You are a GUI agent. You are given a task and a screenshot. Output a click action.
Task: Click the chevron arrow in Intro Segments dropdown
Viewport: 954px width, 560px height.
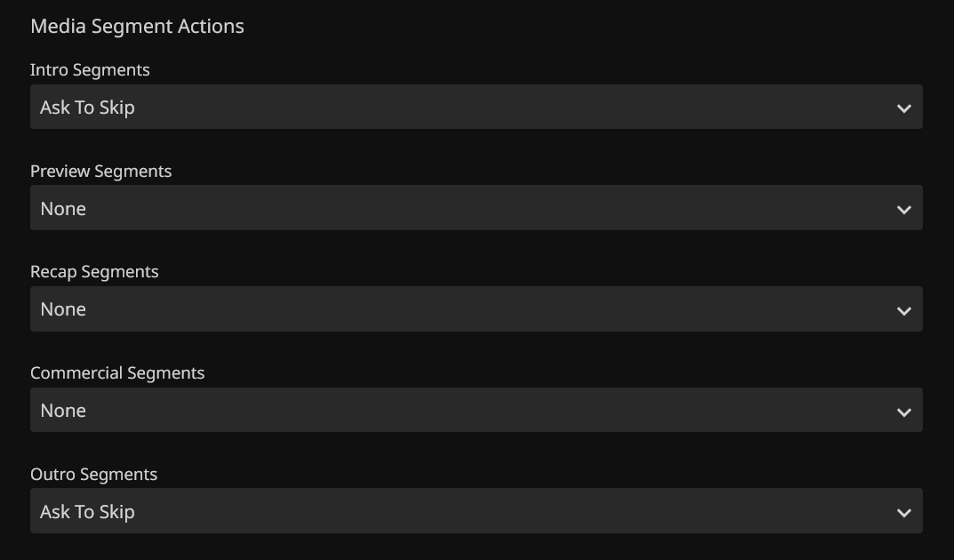tap(904, 108)
